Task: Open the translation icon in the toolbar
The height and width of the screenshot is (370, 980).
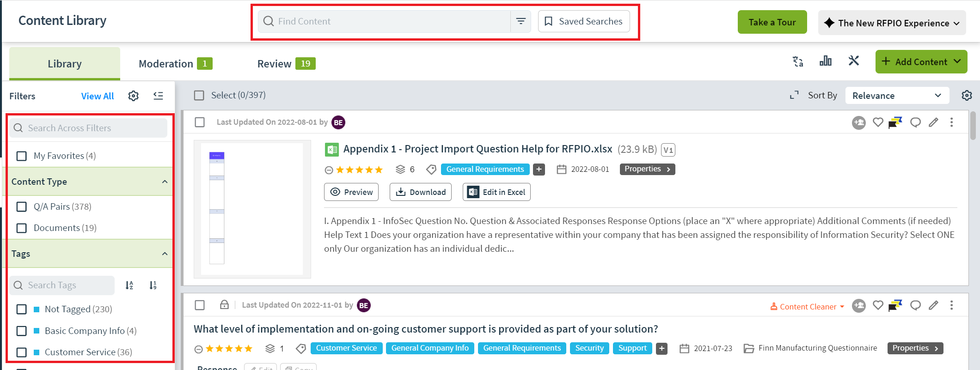Action: (x=798, y=61)
